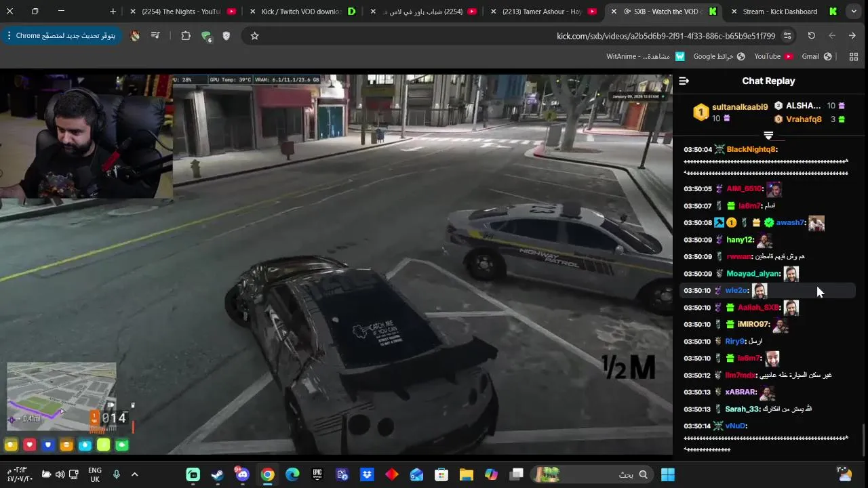Viewport: 868px width, 488px height.
Task: Close the SXB Watch the VOD tab
Action: tap(612, 12)
